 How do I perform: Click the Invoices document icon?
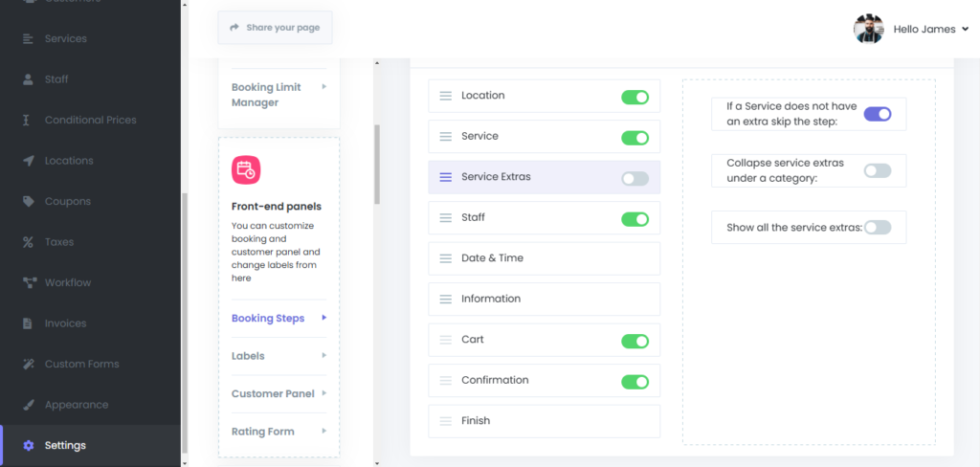[28, 323]
